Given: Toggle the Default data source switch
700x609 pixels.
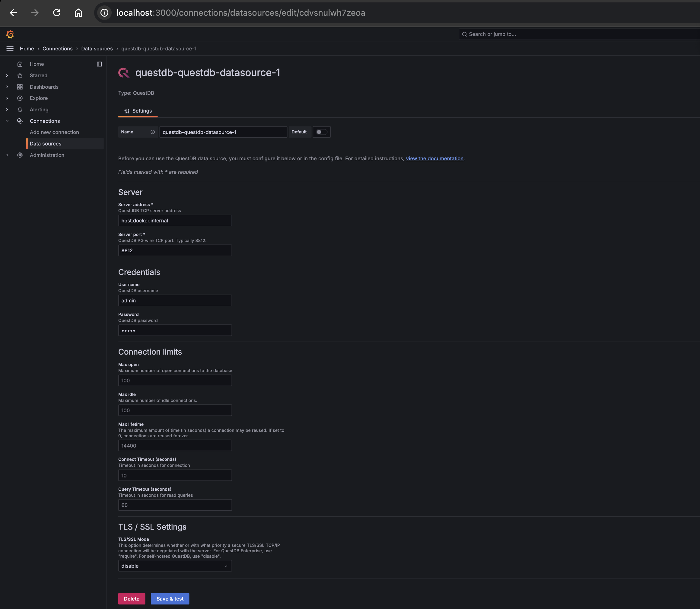Looking at the screenshot, I should pos(321,132).
